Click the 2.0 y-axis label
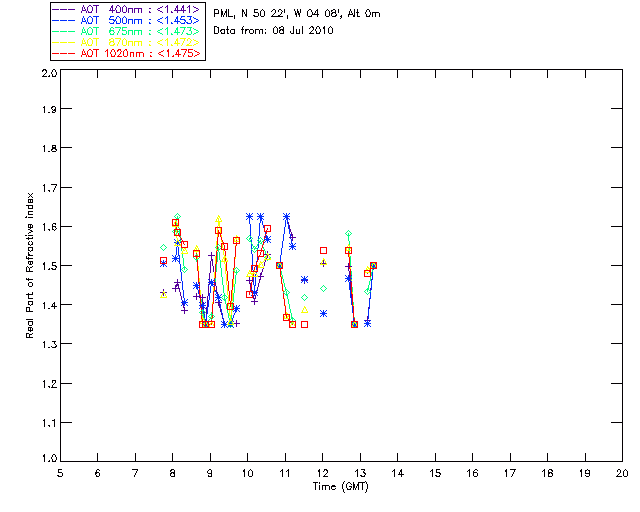Image resolution: width=640 pixels, height=512 pixels. 49,73
